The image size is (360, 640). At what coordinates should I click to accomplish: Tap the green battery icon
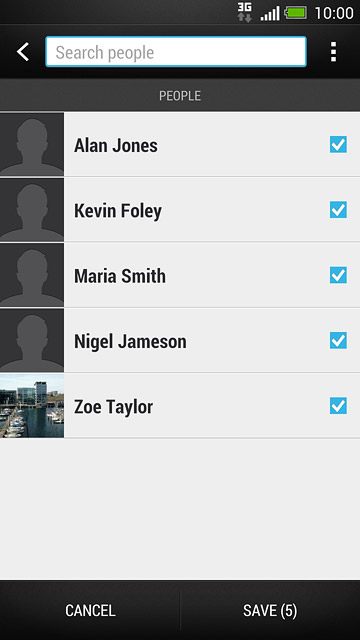click(x=296, y=13)
